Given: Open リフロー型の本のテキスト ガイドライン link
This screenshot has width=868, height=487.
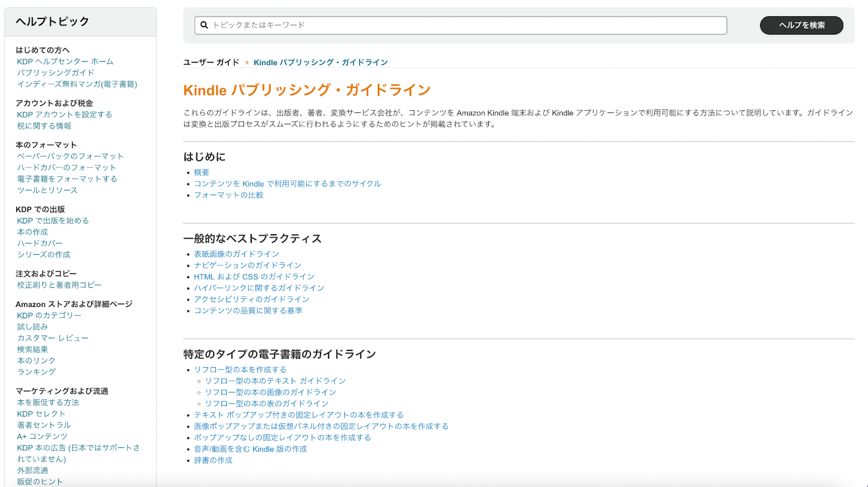Looking at the screenshot, I should (x=275, y=381).
